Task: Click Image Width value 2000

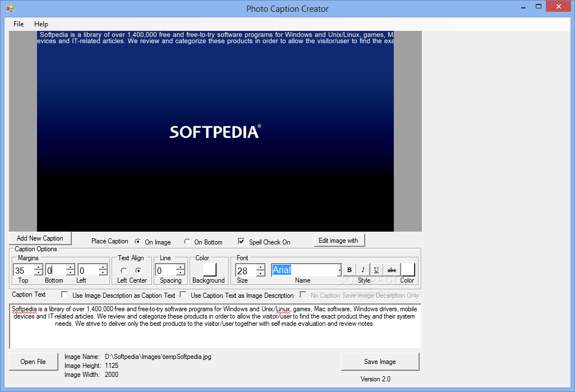Action: coord(112,375)
